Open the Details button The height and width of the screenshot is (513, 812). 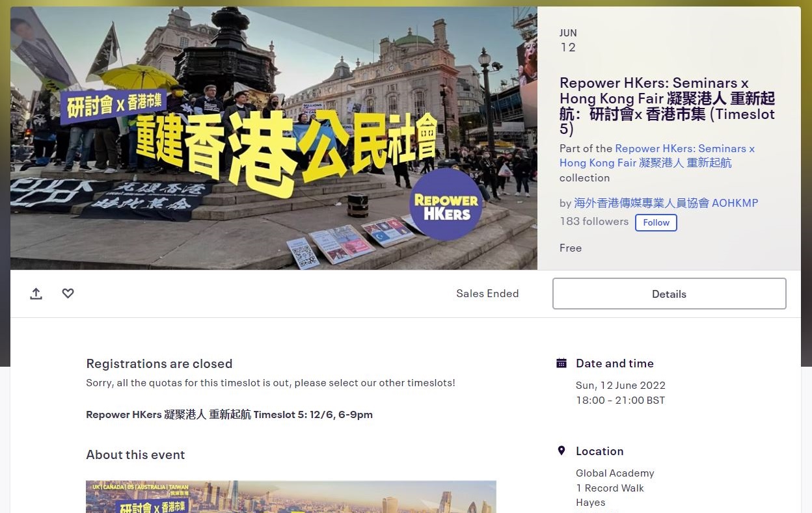(x=669, y=294)
